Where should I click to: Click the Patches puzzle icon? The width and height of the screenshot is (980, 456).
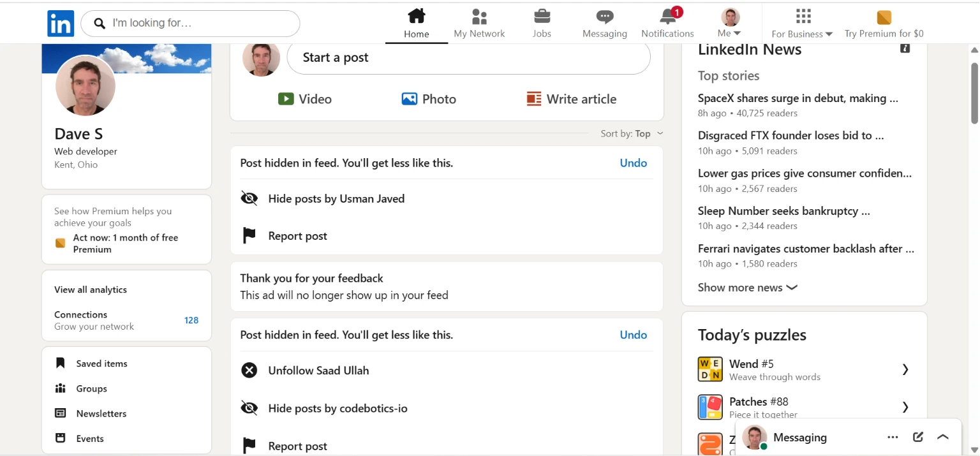710,407
